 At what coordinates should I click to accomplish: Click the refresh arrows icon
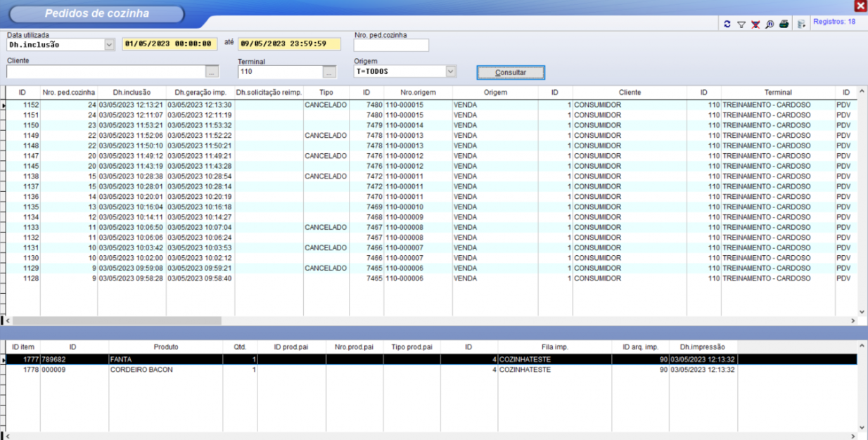coord(727,25)
